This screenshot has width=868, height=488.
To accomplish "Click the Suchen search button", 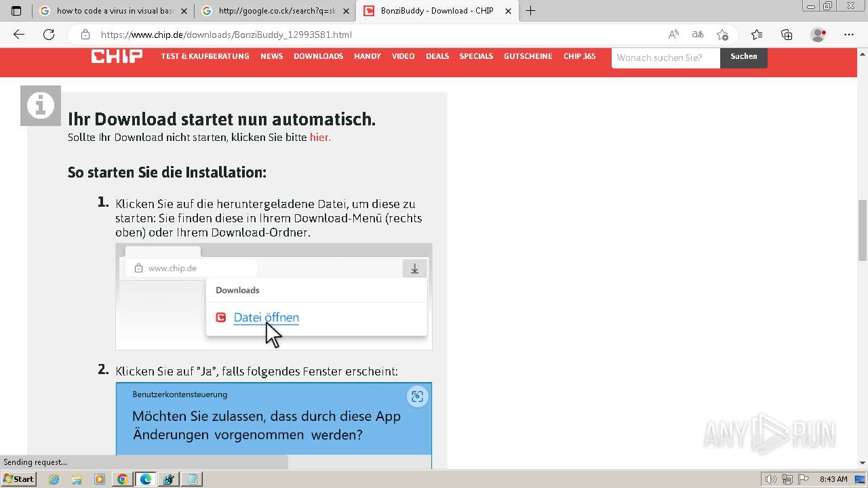I will coord(744,58).
